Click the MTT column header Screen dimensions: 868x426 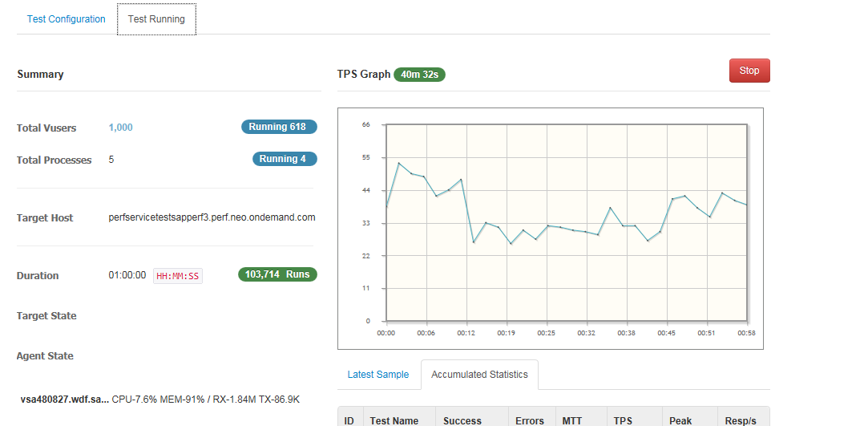(572, 420)
